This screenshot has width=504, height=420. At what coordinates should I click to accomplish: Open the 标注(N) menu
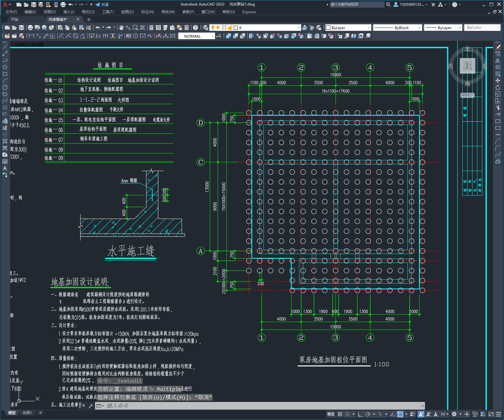click(147, 12)
